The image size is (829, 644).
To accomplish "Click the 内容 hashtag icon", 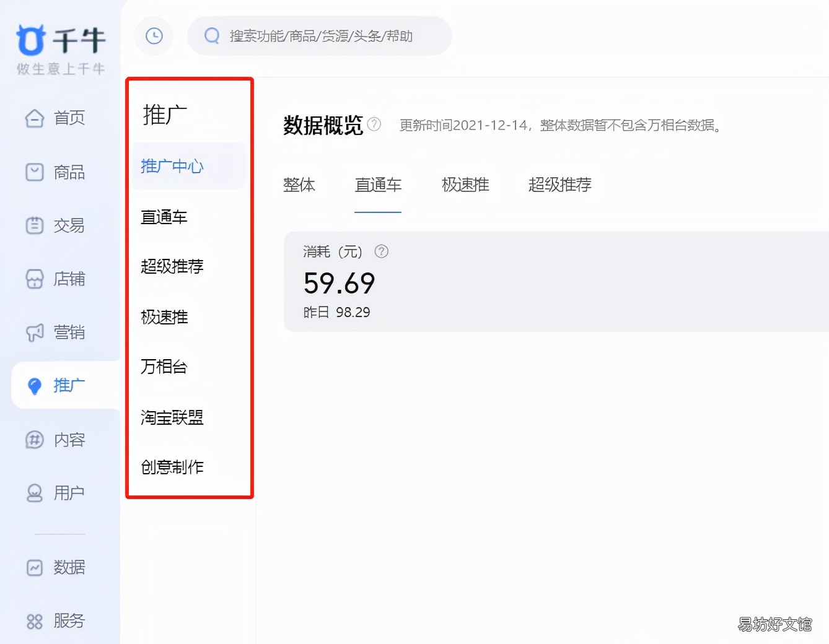I will click(x=35, y=440).
